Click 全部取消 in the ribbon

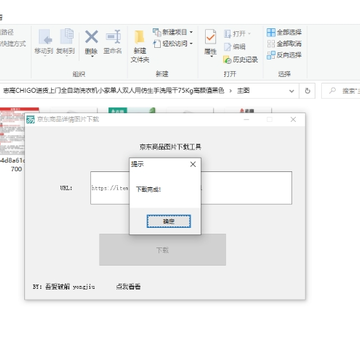[x=284, y=44]
